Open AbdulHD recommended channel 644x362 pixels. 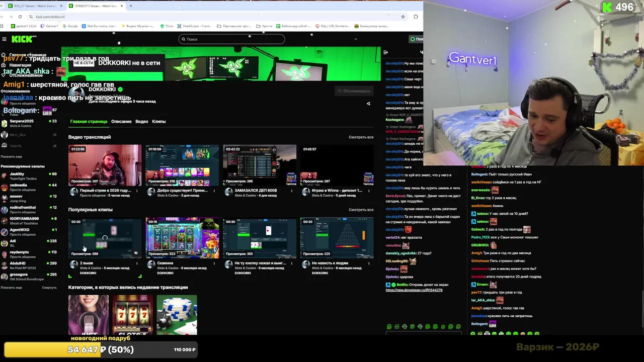(29, 265)
